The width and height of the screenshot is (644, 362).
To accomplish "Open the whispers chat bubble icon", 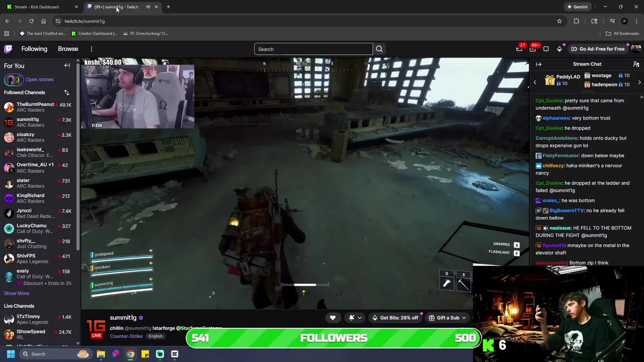I will tap(546, 49).
